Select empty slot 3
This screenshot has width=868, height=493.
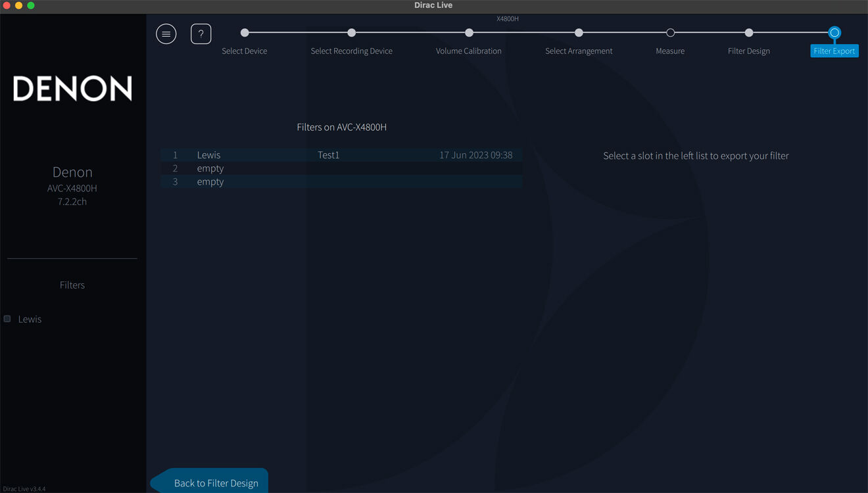(x=341, y=181)
